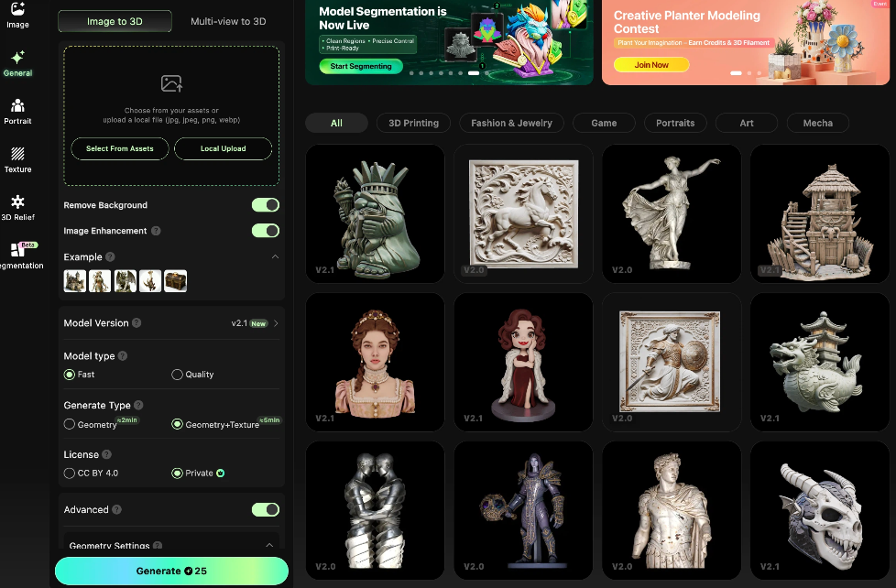Image resolution: width=896 pixels, height=588 pixels.
Task: Click the image upload icon in dropzone
Action: [x=171, y=83]
